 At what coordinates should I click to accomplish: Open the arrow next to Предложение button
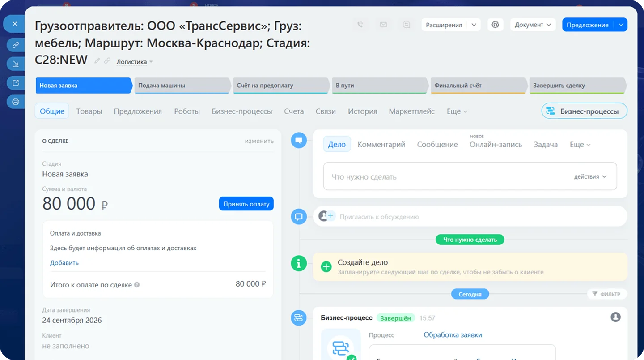coord(621,25)
